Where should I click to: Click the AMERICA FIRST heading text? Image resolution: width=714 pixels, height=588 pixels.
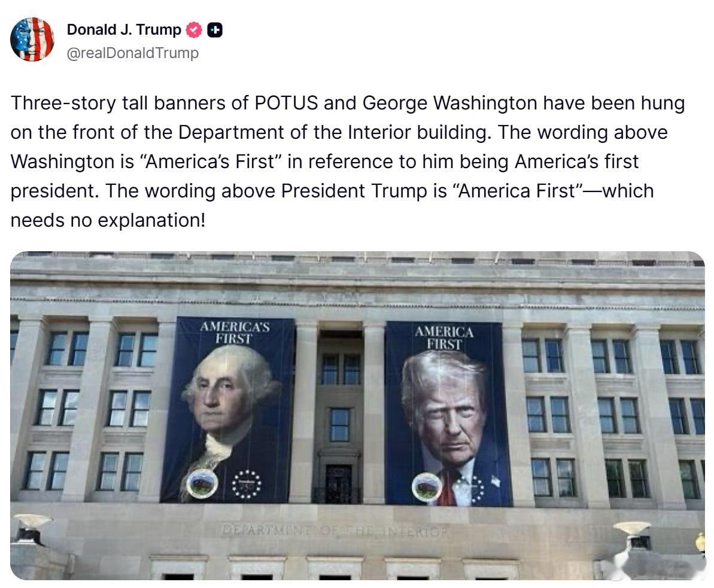(444, 338)
